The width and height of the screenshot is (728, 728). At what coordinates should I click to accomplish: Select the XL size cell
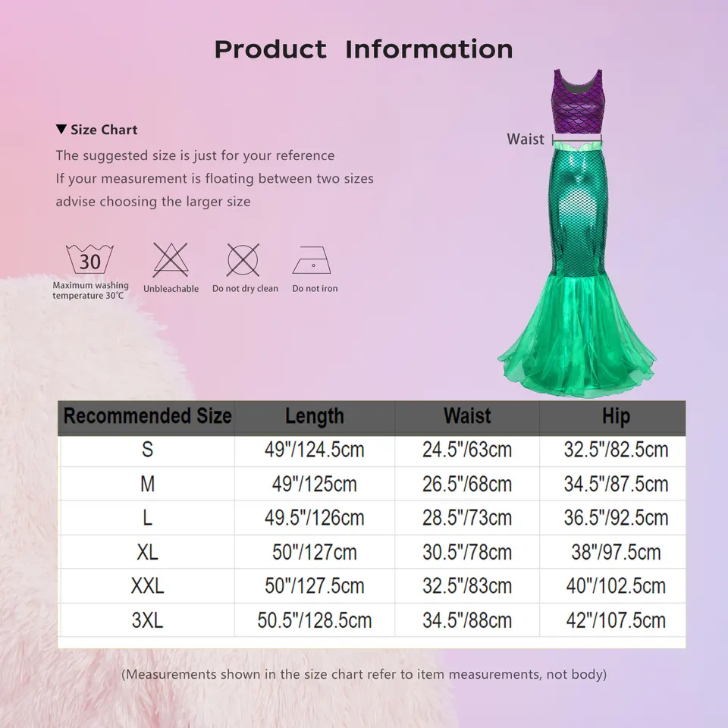147,552
